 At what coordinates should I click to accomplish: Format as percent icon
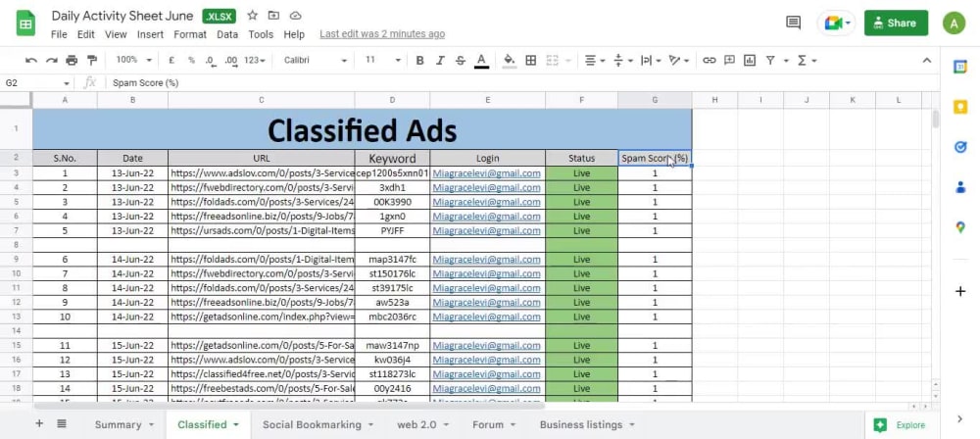coord(191,61)
